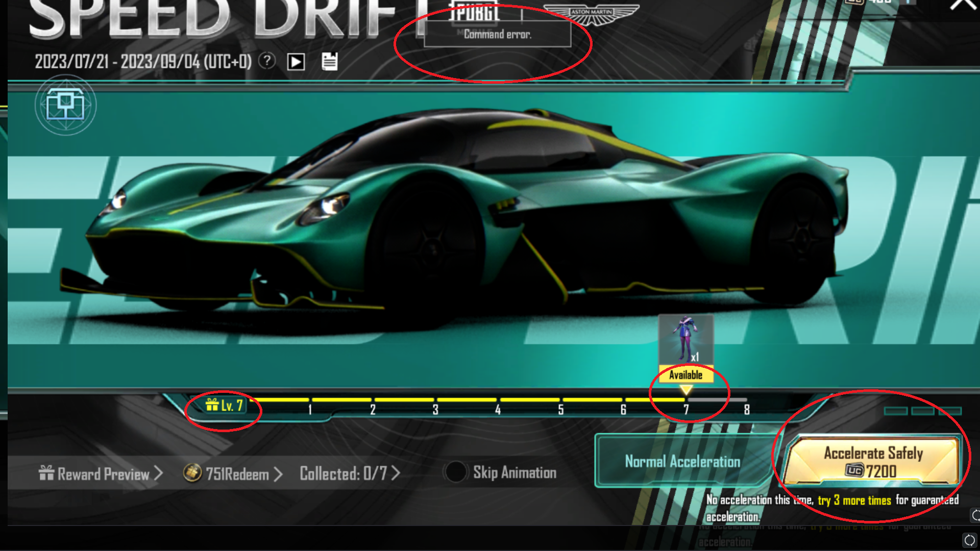The image size is (980, 551).
Task: Play the event preview video icon
Action: 296,62
